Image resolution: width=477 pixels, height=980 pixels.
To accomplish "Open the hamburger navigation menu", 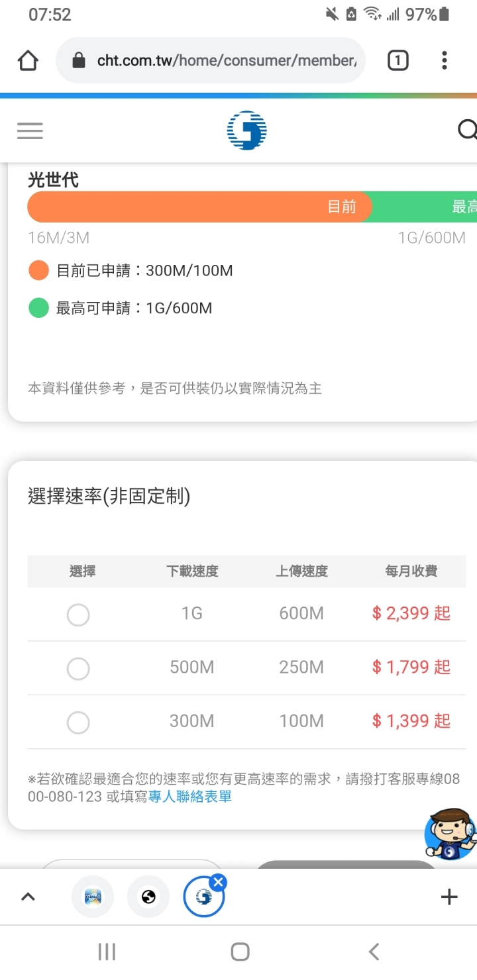I will 30,130.
